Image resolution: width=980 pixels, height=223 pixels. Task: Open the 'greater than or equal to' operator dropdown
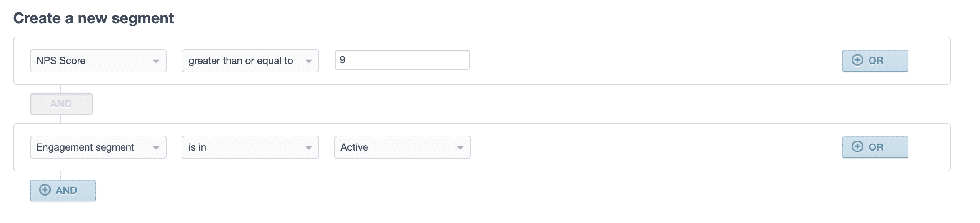tap(250, 61)
